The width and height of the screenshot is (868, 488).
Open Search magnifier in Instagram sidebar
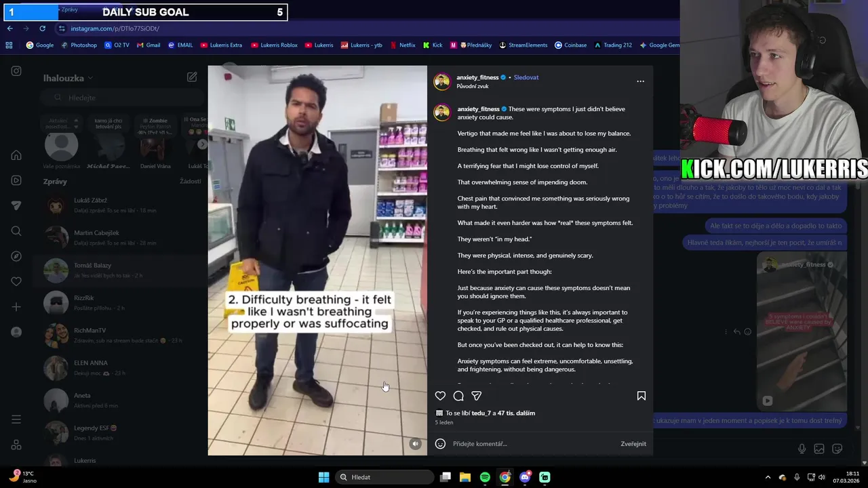pyautogui.click(x=16, y=231)
